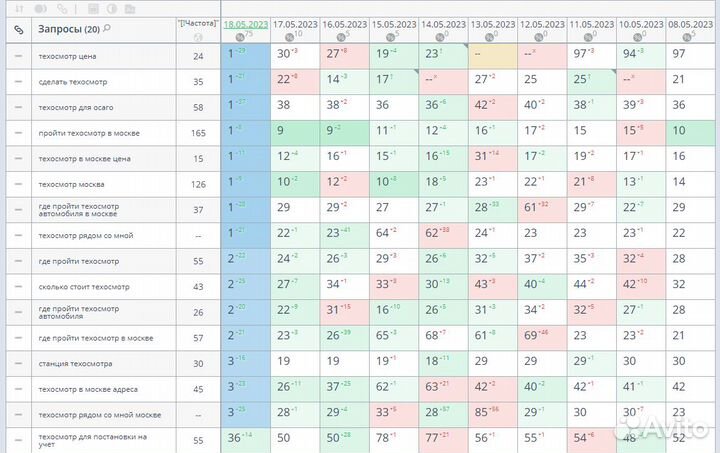Click the globe icon under Частота header
This screenshot has width=720, height=453.
(198, 37)
